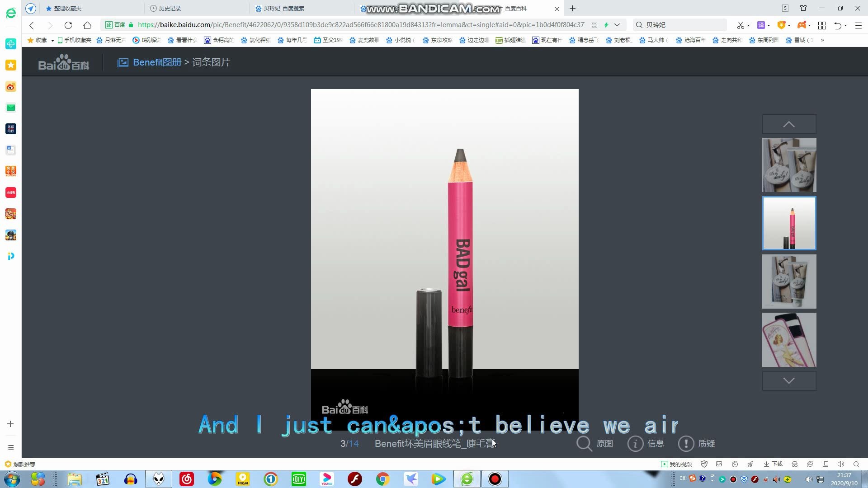868x488 pixels.
Task: Open the 东京攻略 bookmark
Action: pyautogui.click(x=437, y=40)
